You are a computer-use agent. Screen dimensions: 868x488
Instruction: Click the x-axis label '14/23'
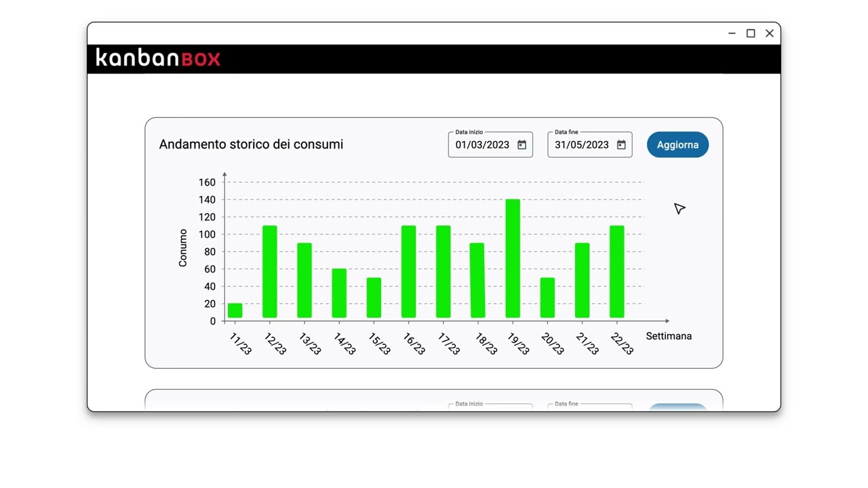point(344,344)
